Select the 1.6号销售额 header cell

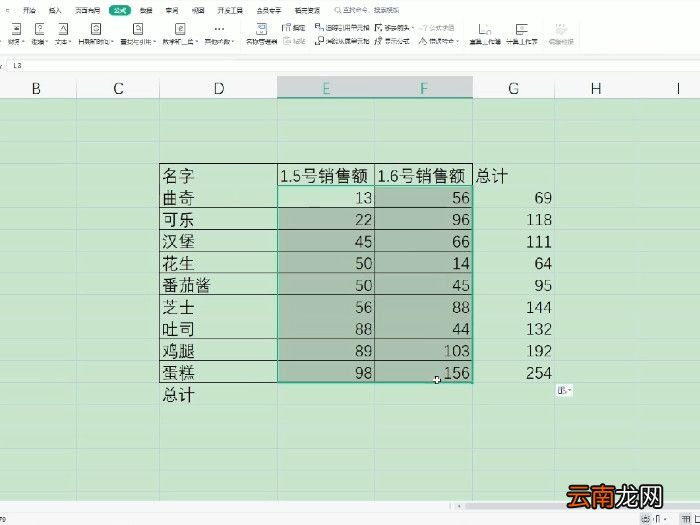tap(424, 175)
